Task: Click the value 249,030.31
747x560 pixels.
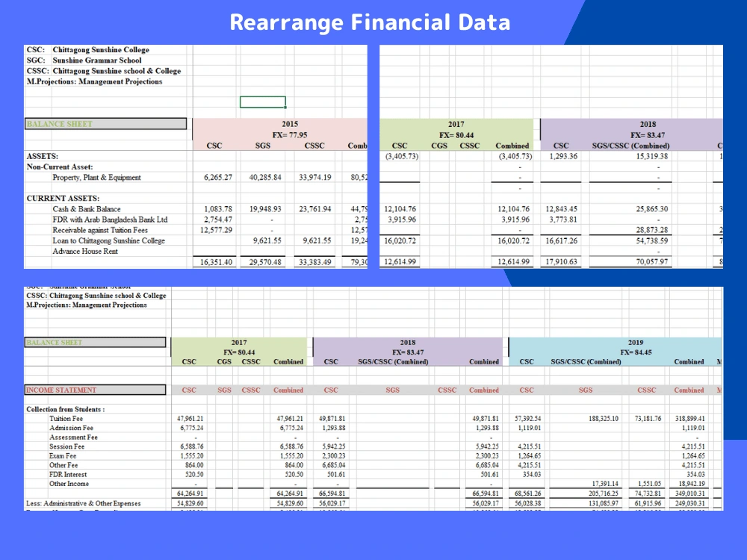Action: pyautogui.click(x=689, y=503)
